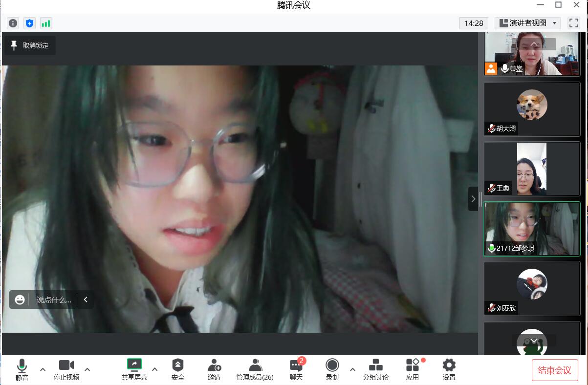Open the Security (安全) options
Screen dimensions: 588x385
178,369
